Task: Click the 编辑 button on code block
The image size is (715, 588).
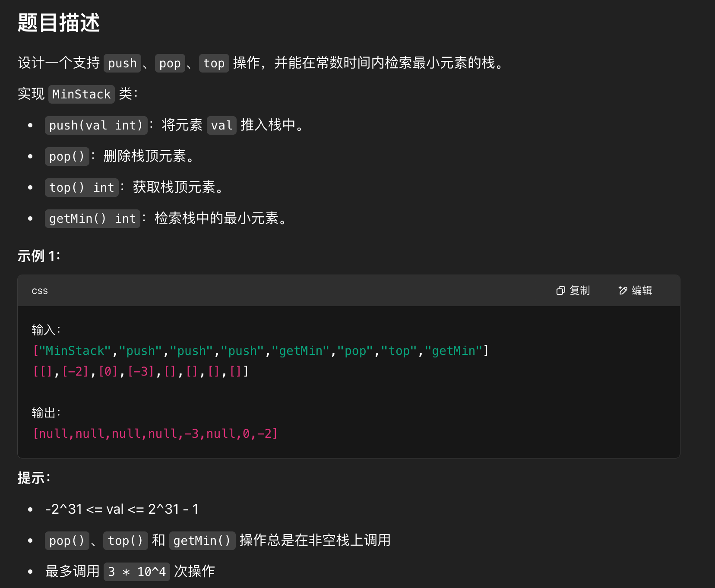Action: 635,291
